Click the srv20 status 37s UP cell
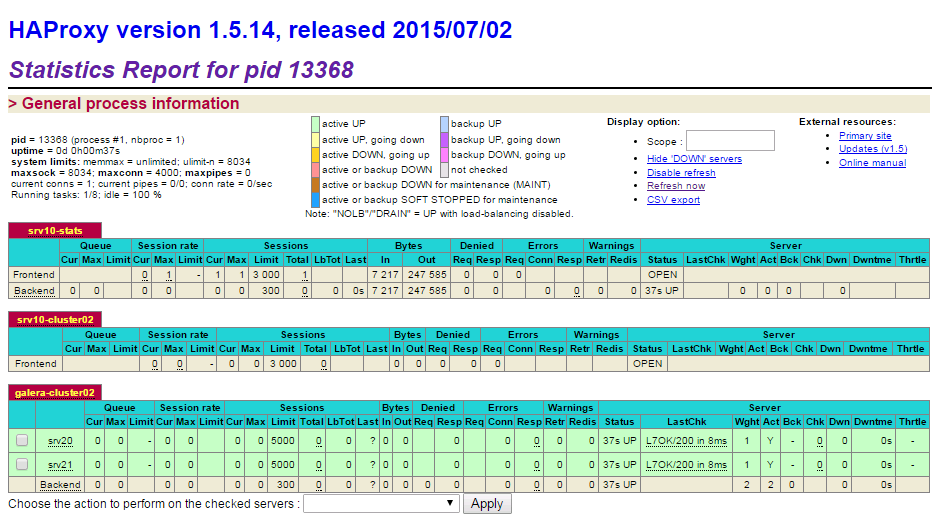This screenshot has height=519, width=934. click(x=619, y=441)
